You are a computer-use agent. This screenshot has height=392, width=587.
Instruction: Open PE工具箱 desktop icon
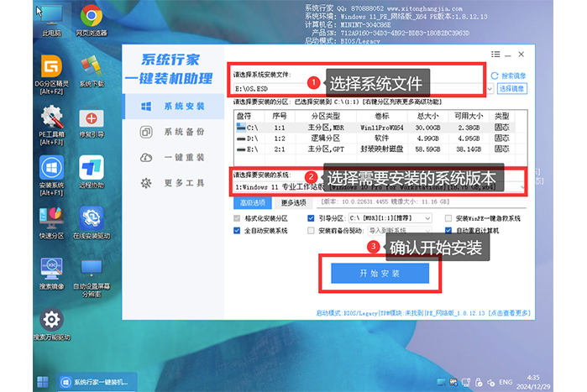[x=51, y=125]
